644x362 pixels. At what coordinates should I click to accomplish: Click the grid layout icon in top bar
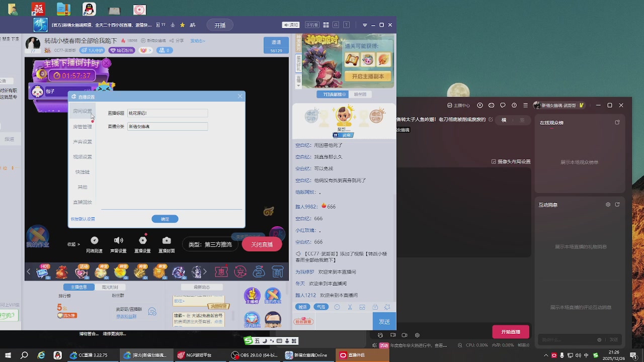326,25
